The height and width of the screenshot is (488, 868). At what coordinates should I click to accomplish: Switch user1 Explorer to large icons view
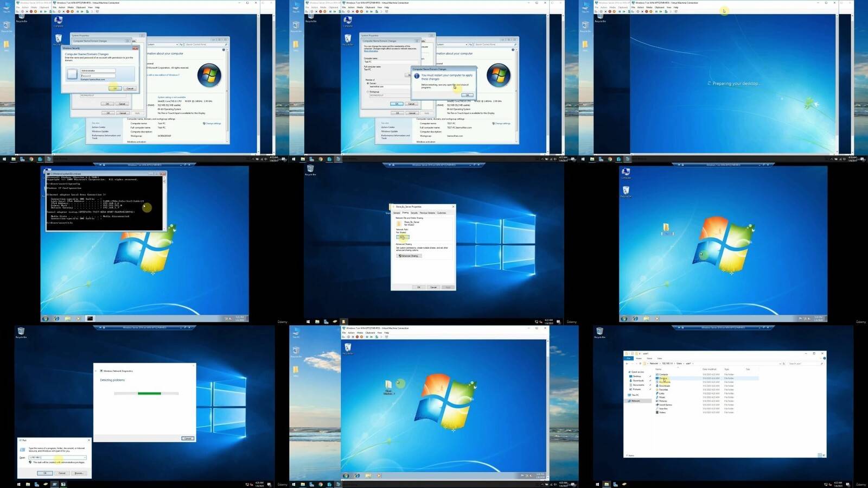pyautogui.click(x=823, y=455)
